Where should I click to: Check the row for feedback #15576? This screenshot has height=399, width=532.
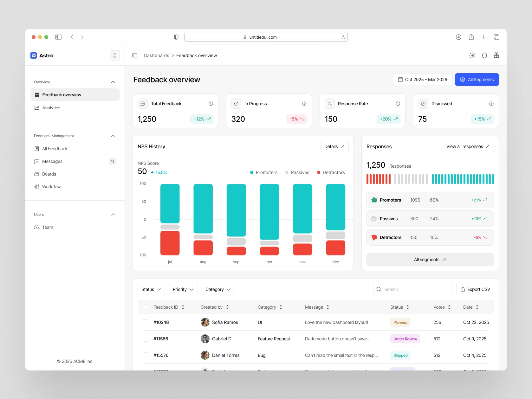[x=146, y=355]
